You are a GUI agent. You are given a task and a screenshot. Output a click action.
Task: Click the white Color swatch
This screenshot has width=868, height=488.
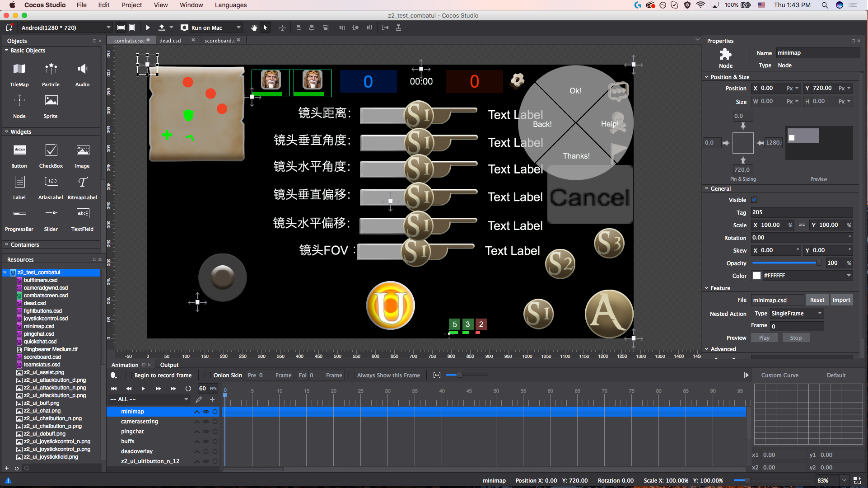757,276
